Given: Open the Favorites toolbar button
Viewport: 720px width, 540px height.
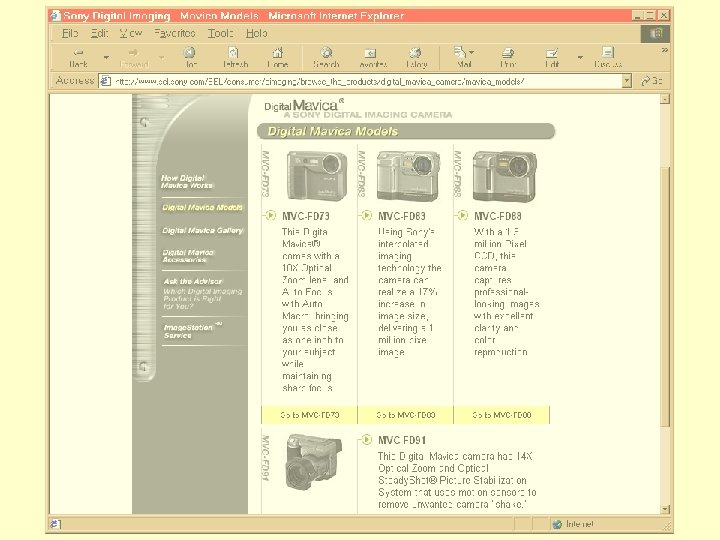Looking at the screenshot, I should click(372, 57).
